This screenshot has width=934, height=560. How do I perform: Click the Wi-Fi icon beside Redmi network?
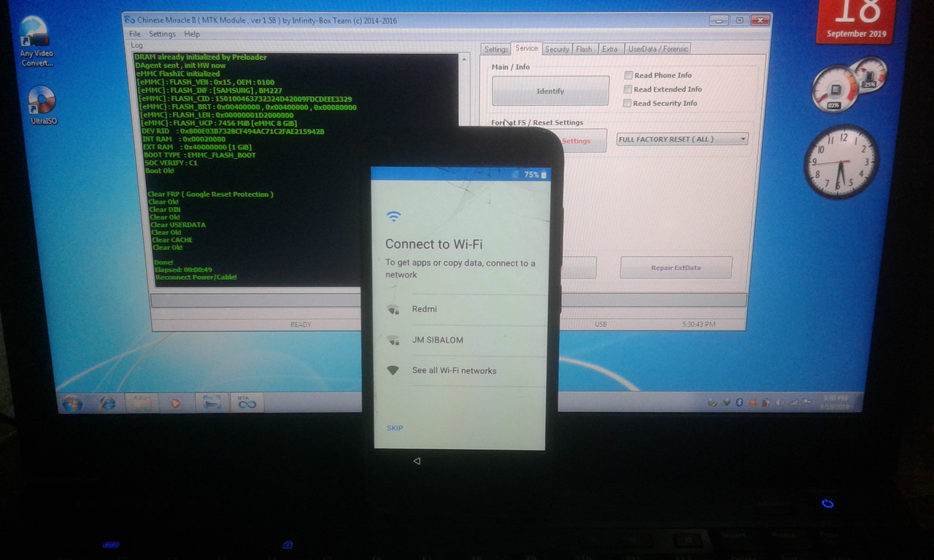[393, 309]
